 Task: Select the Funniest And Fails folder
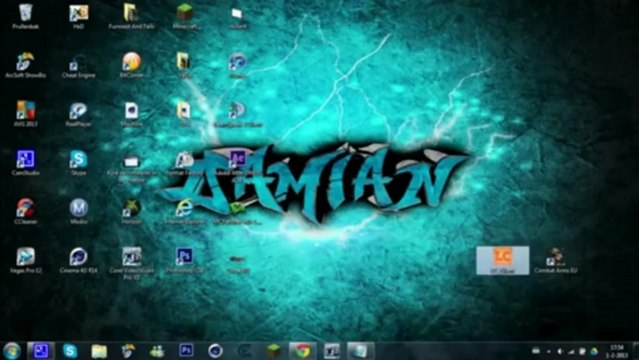tap(131, 16)
